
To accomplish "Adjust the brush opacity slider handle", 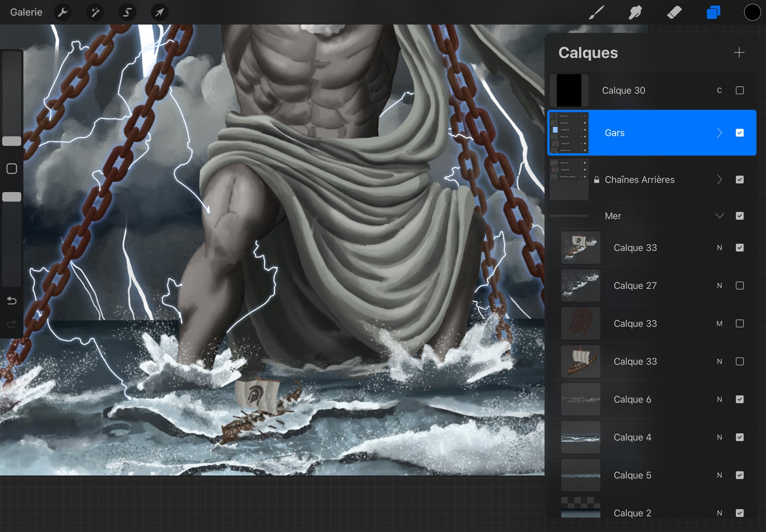I will [12, 197].
